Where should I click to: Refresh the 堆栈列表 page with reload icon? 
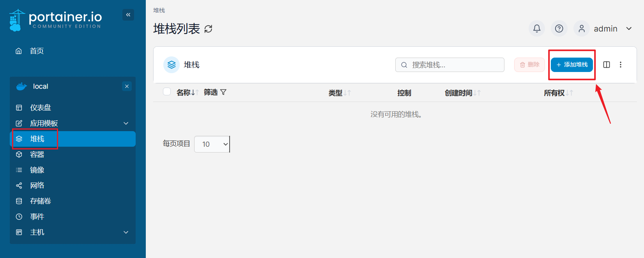(209, 29)
